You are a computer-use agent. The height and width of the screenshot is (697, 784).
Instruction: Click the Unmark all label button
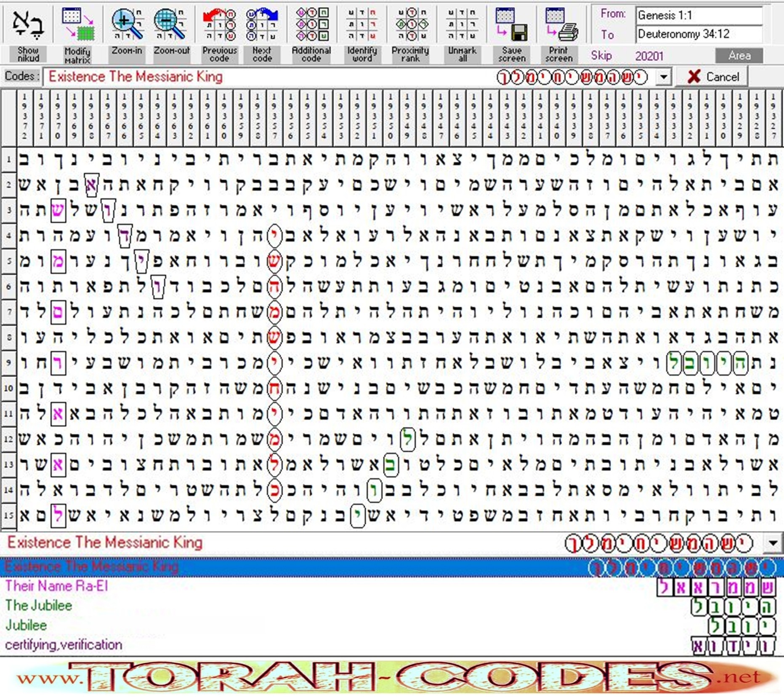[462, 55]
